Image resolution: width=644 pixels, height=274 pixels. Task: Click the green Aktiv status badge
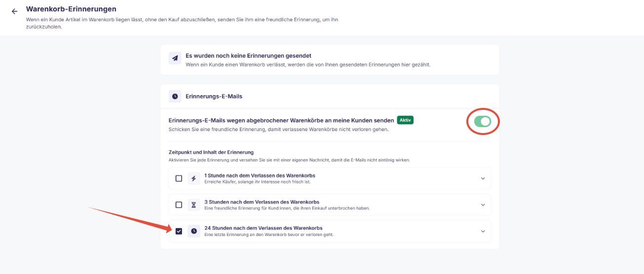405,120
